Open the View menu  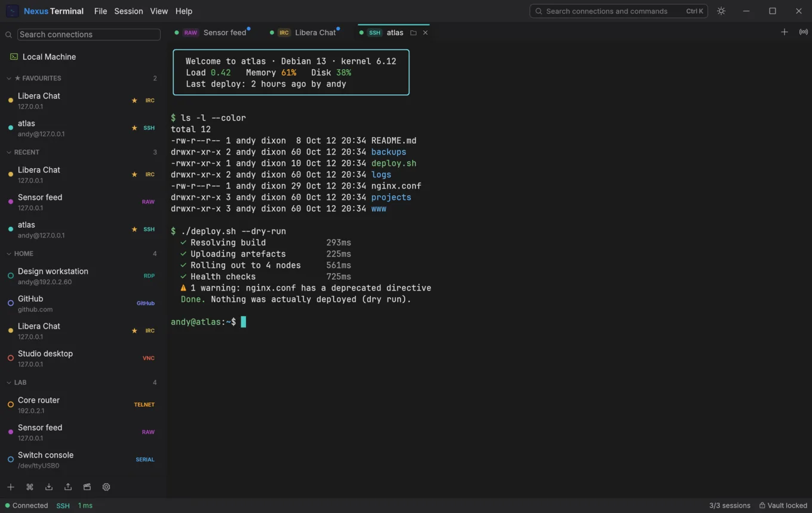click(159, 11)
